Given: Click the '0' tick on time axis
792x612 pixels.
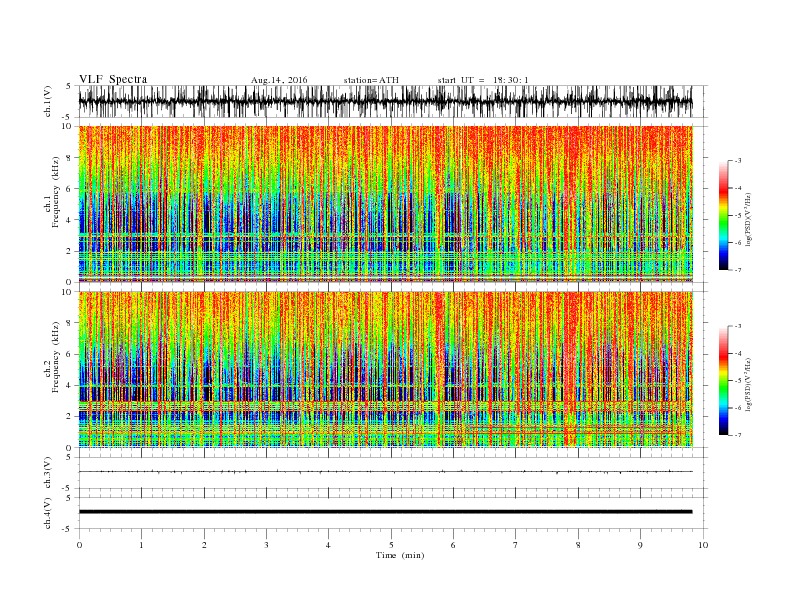Looking at the screenshot, I should click(x=79, y=545).
